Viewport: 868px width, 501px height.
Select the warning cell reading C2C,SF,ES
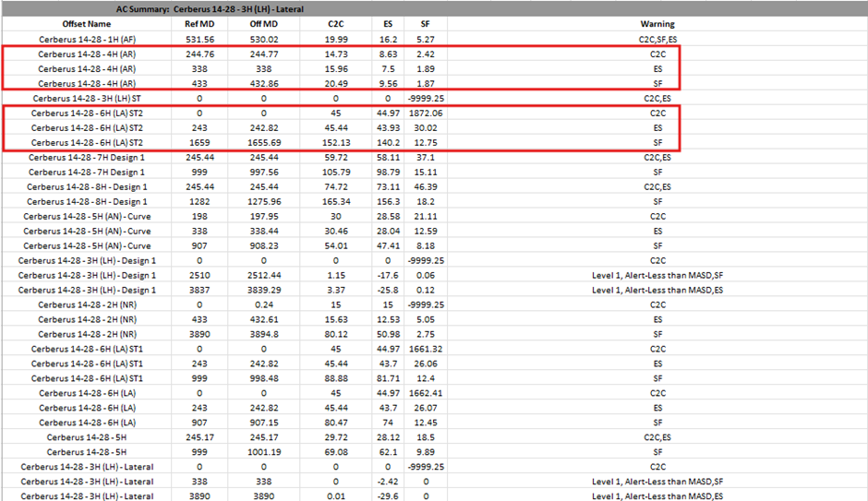click(657, 40)
